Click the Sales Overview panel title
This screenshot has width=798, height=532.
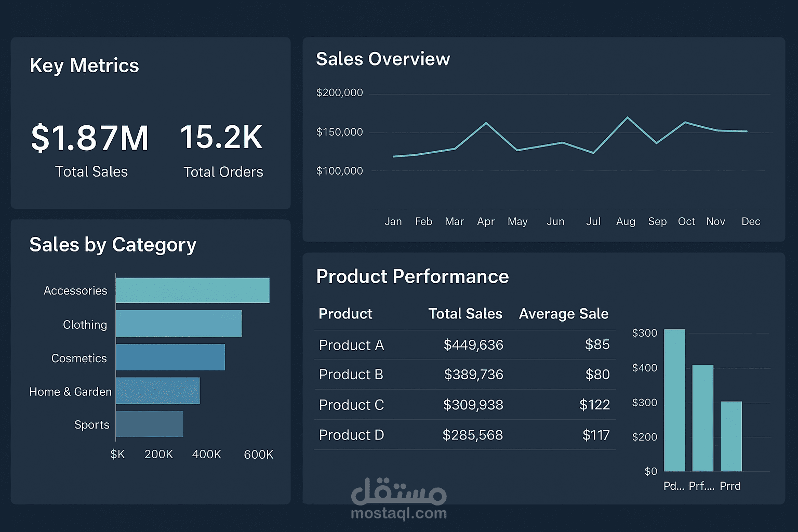click(383, 59)
